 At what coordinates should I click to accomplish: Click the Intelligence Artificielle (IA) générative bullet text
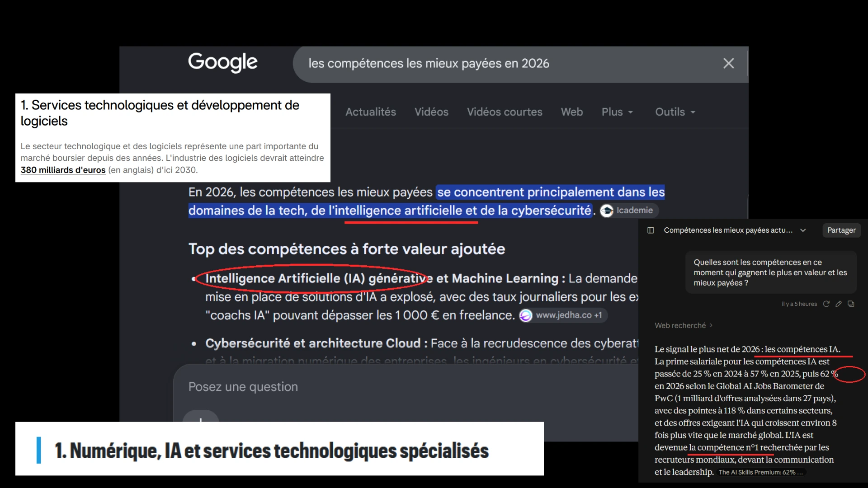(x=318, y=278)
